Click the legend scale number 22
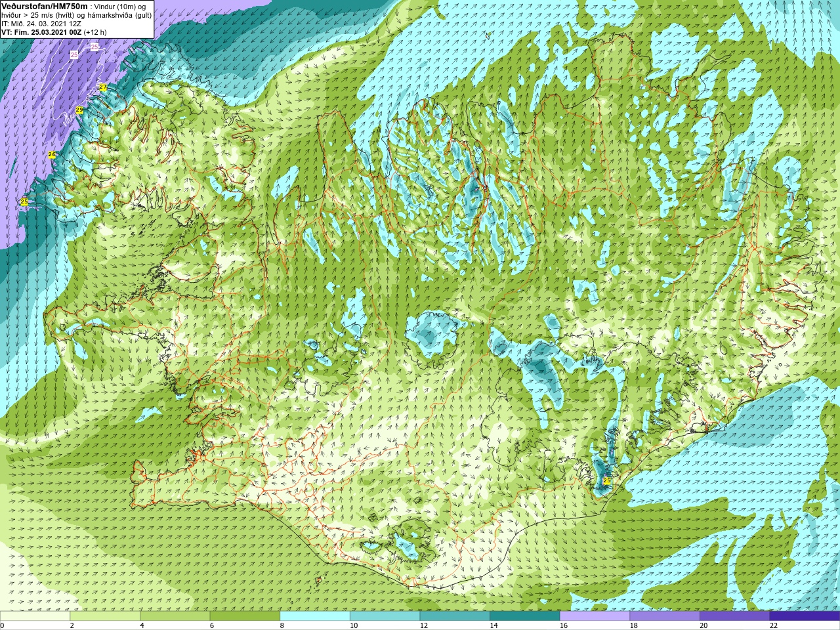This screenshot has width=840, height=630. tap(774, 625)
